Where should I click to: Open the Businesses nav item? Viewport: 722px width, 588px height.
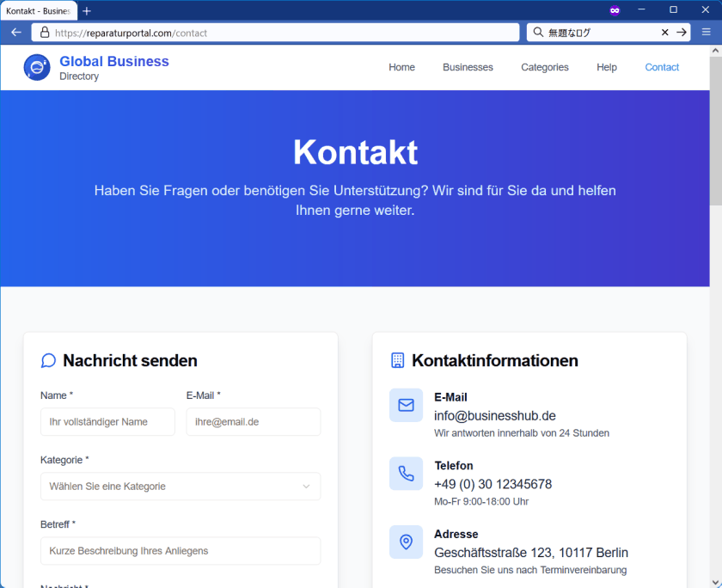468,67
